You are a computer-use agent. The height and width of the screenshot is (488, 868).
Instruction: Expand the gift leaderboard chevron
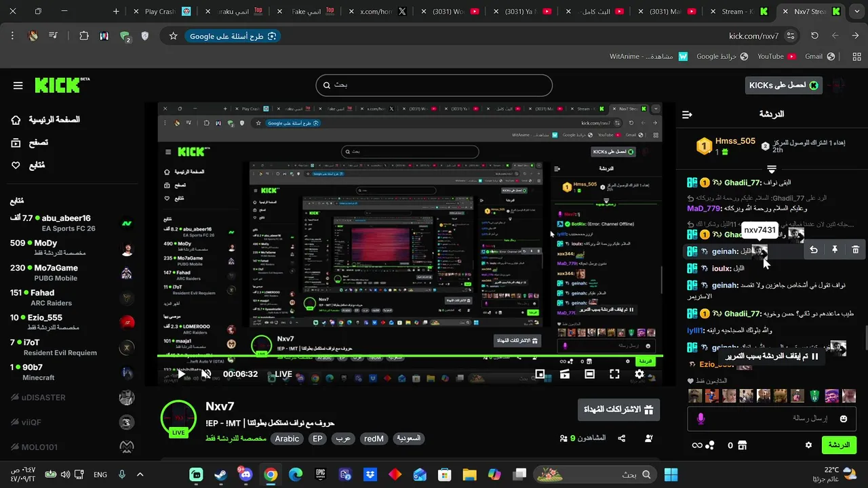coord(772,169)
